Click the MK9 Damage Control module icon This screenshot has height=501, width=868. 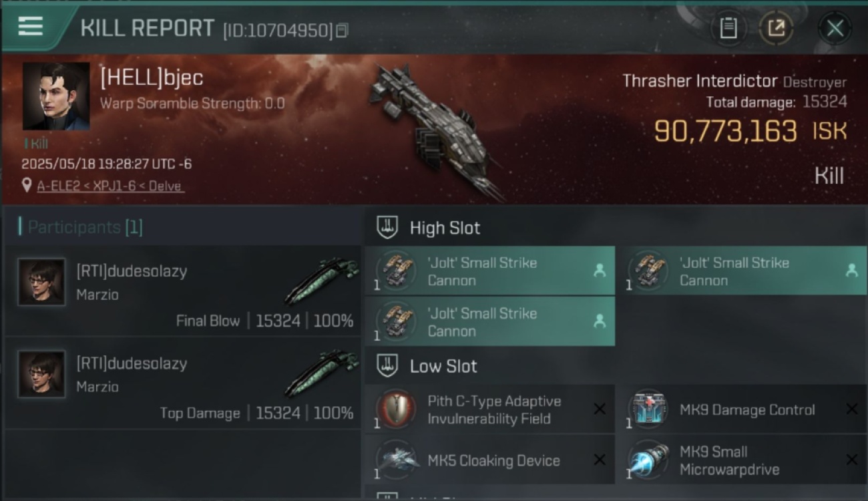[648, 409]
